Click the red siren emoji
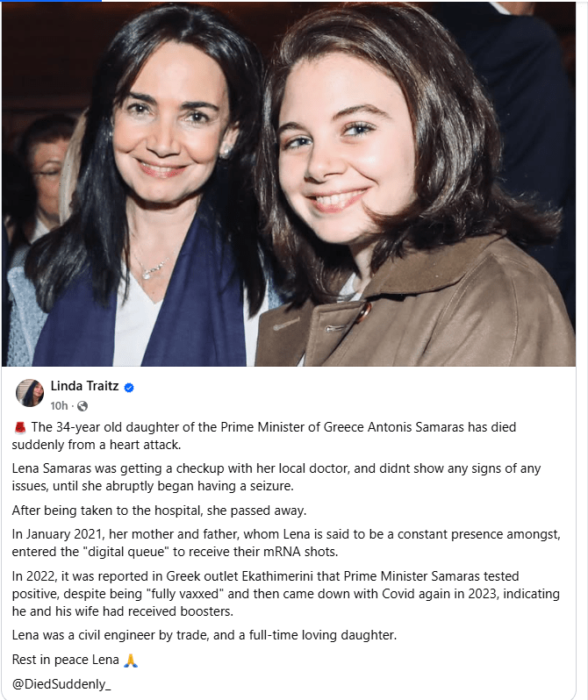Screen dimensions: 588x700 [x=19, y=428]
